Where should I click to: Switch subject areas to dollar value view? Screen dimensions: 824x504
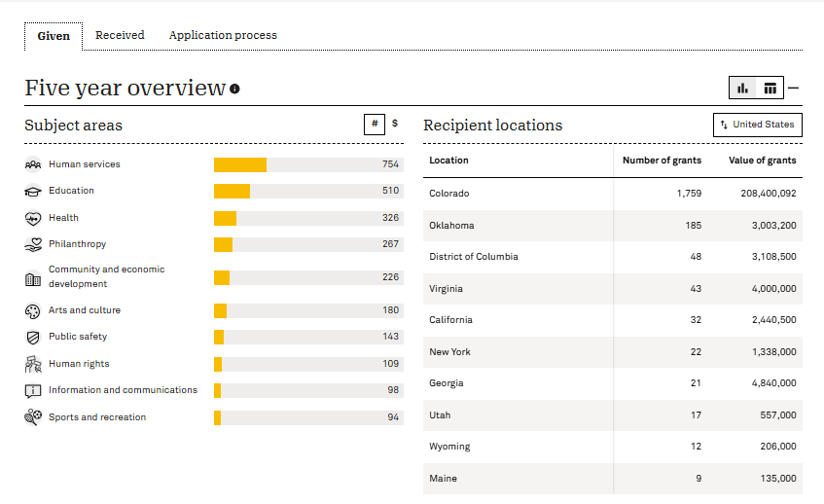[395, 124]
